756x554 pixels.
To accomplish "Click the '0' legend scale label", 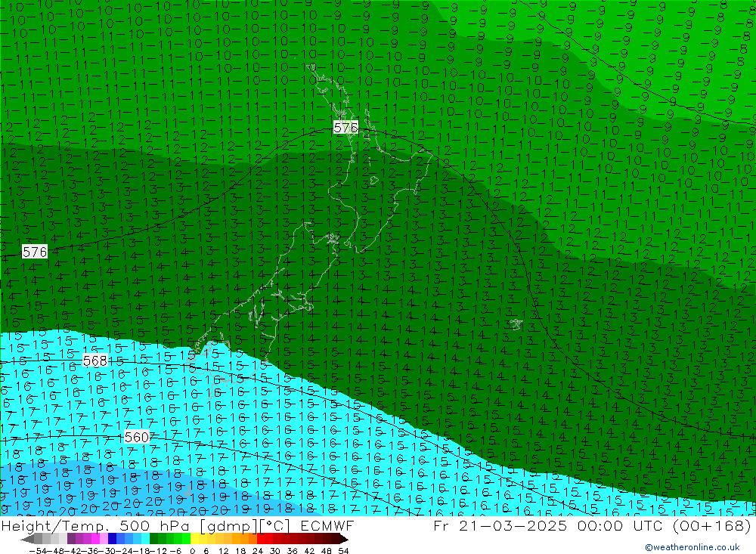I will (192, 550).
